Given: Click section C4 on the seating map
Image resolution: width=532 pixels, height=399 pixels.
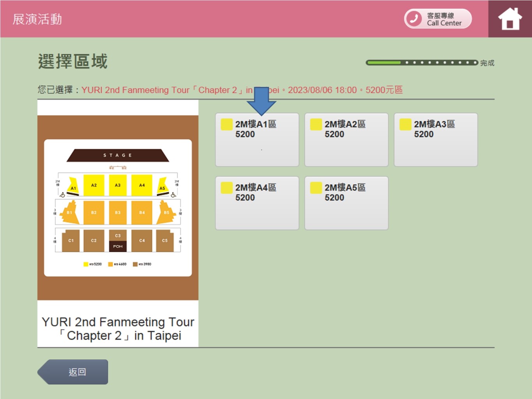Looking at the screenshot, I should tap(142, 240).
